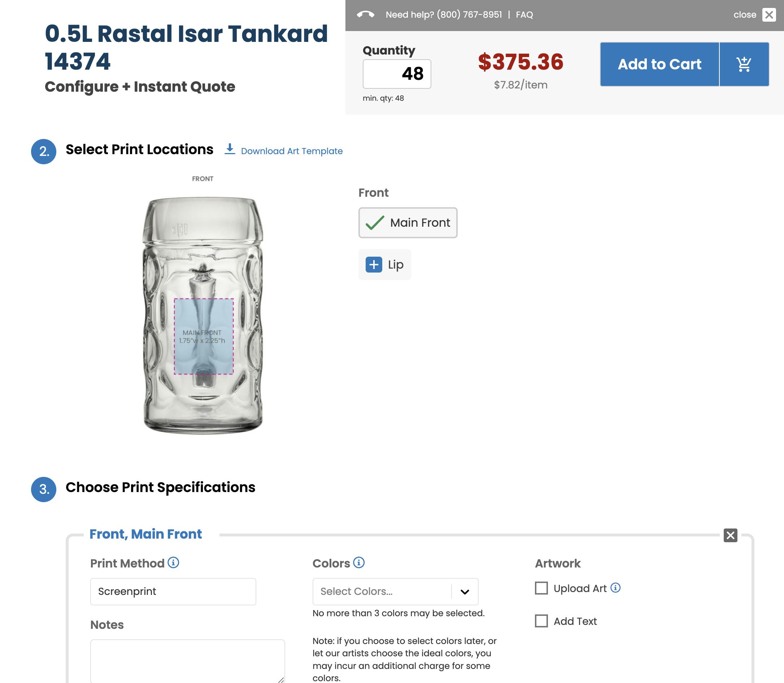Click the Add to Cart button
Screen dimensions: 784x683
(x=659, y=64)
